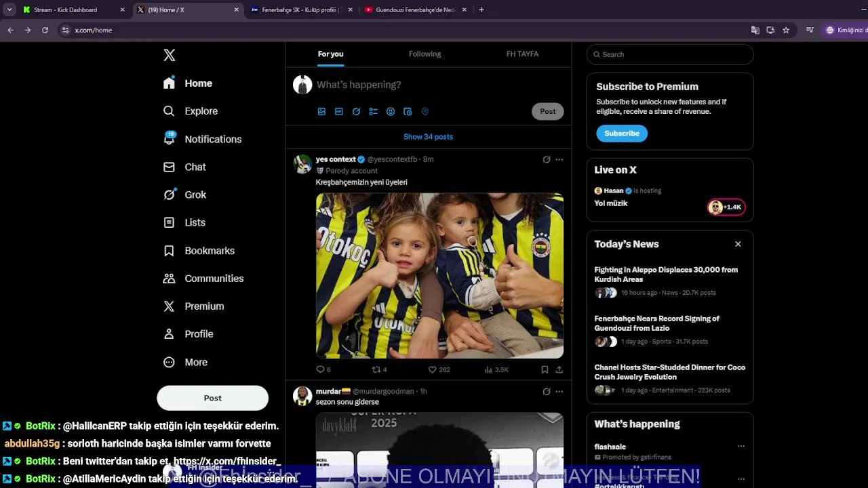Go back in browser history
868x488 pixels.
coord(10,30)
